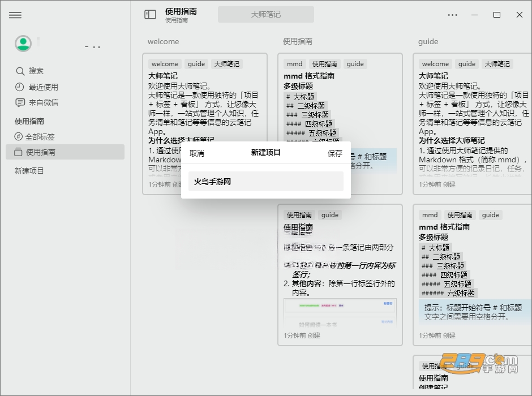This screenshot has width=532, height=396.
Task: Click the 使用指南 column header
Action: pos(298,41)
